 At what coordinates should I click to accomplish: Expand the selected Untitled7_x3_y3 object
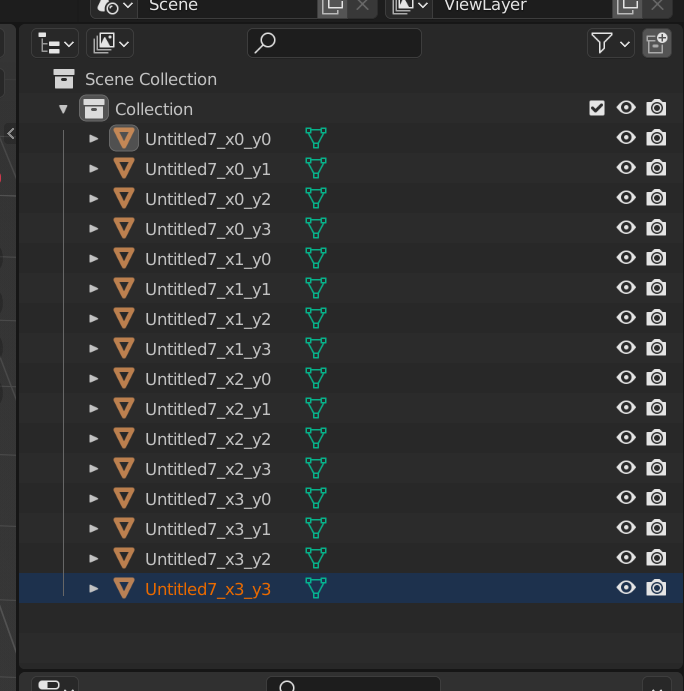point(93,588)
